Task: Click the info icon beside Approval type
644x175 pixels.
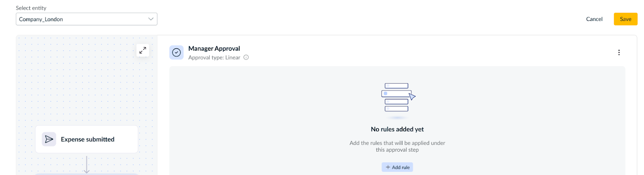Action: pyautogui.click(x=246, y=58)
